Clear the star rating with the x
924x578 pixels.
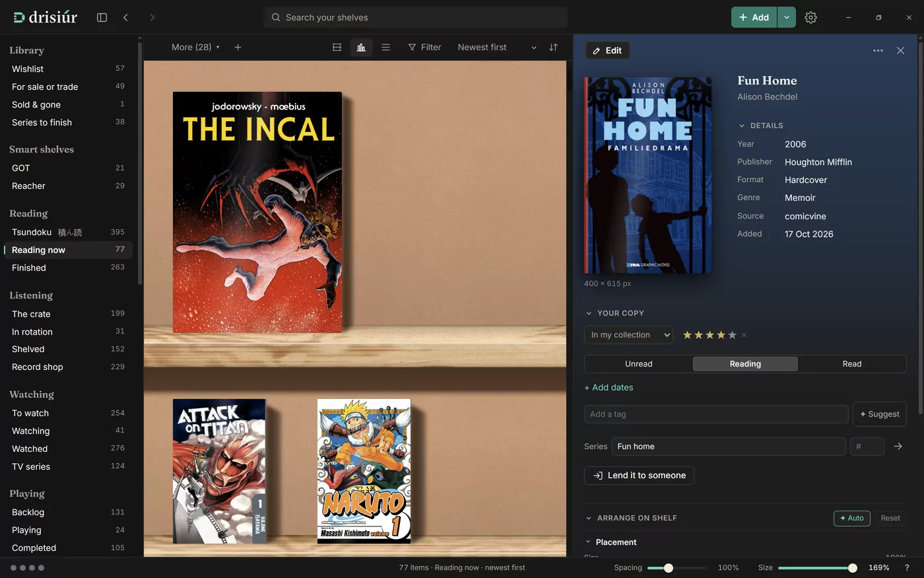tap(744, 335)
